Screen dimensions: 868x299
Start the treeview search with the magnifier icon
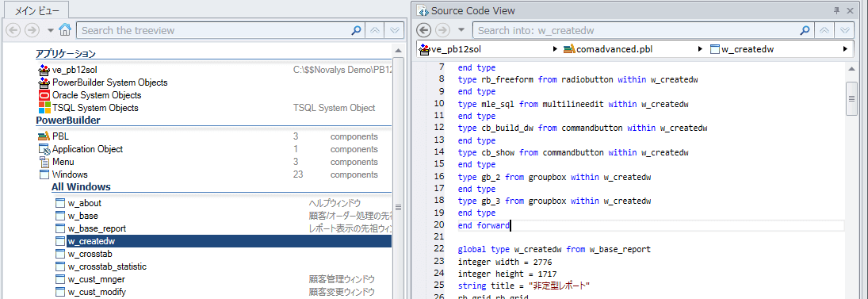pos(356,30)
